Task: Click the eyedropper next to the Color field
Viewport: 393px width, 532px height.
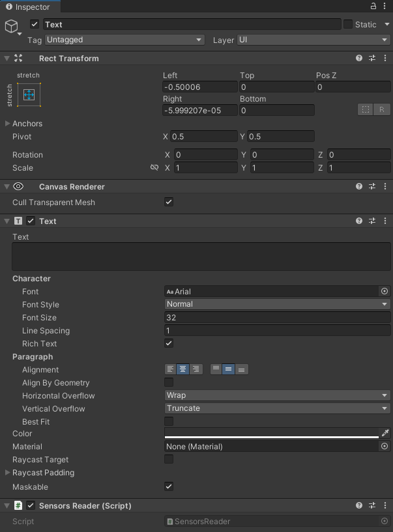Action: [x=385, y=434]
